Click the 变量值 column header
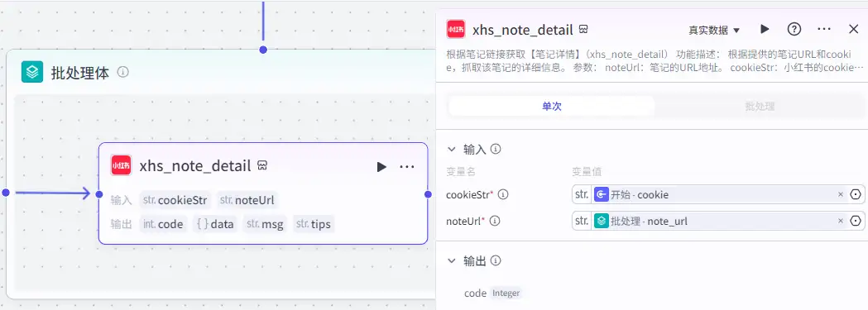Screen dimensions: 868x310 click(x=586, y=172)
